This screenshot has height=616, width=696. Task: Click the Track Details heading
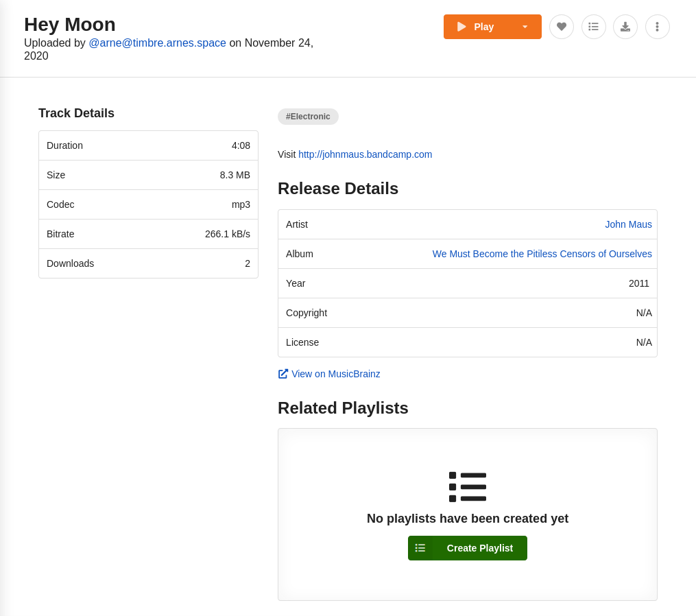click(x=76, y=112)
